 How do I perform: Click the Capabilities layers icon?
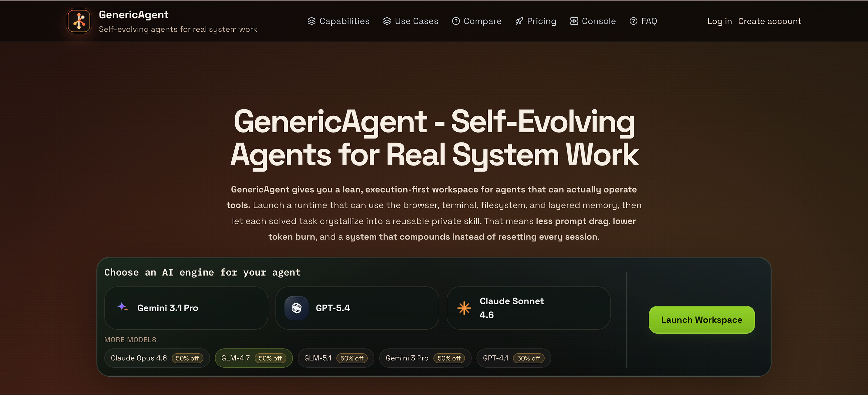tap(312, 21)
